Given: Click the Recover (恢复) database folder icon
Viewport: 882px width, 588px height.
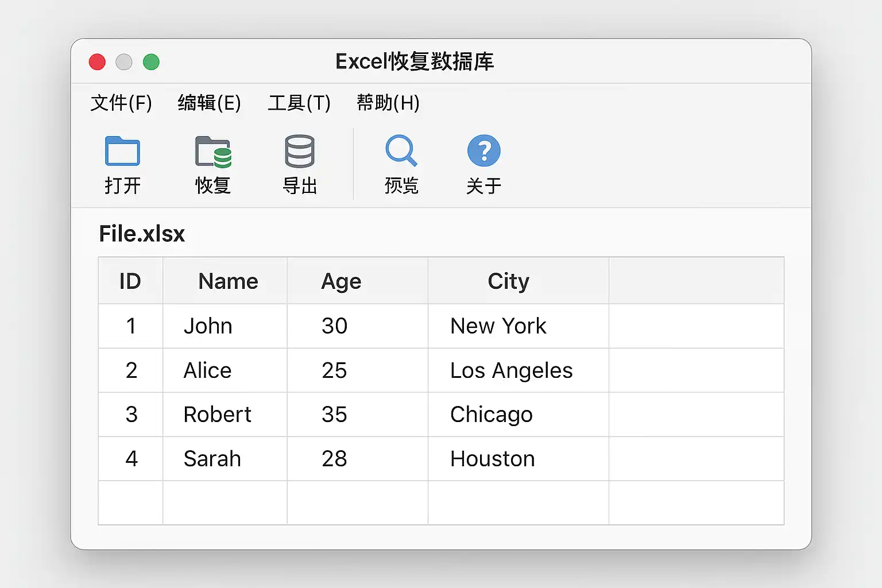Looking at the screenshot, I should [x=213, y=152].
